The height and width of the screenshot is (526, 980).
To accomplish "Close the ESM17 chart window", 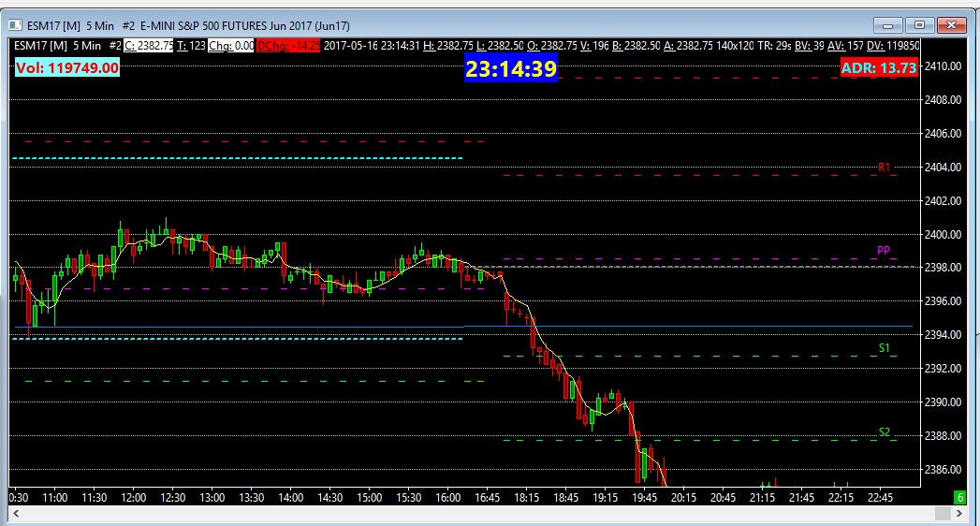I will [951, 25].
